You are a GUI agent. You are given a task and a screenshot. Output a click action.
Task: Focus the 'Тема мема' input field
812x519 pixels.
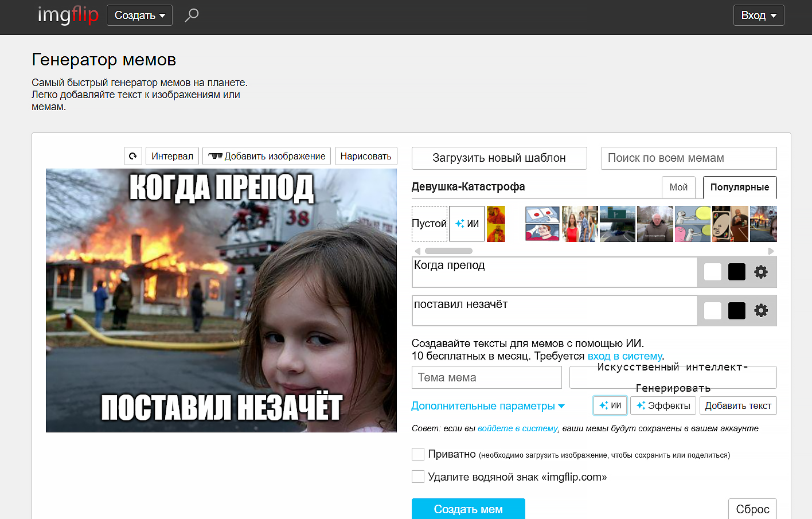[487, 377]
